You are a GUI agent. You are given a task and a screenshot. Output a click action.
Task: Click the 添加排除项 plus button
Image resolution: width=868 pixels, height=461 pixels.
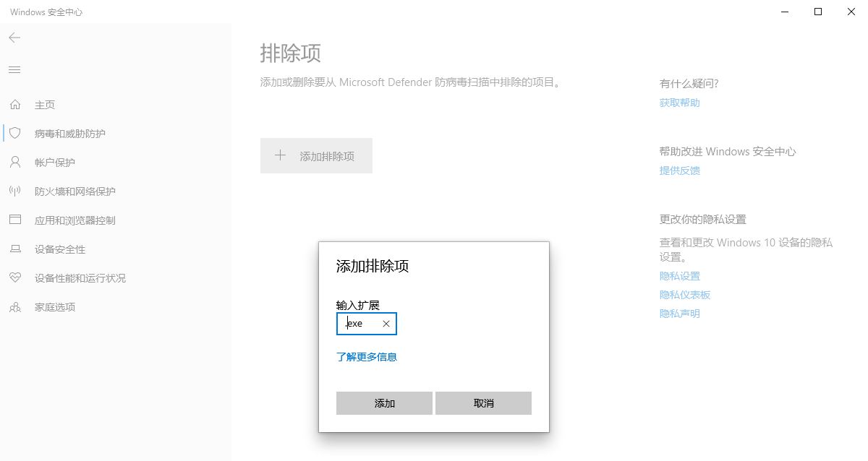click(316, 156)
